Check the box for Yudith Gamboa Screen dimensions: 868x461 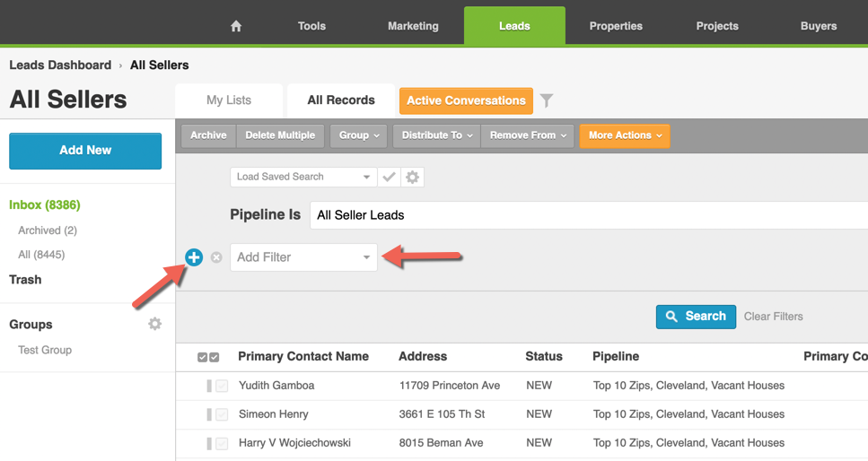click(x=222, y=386)
